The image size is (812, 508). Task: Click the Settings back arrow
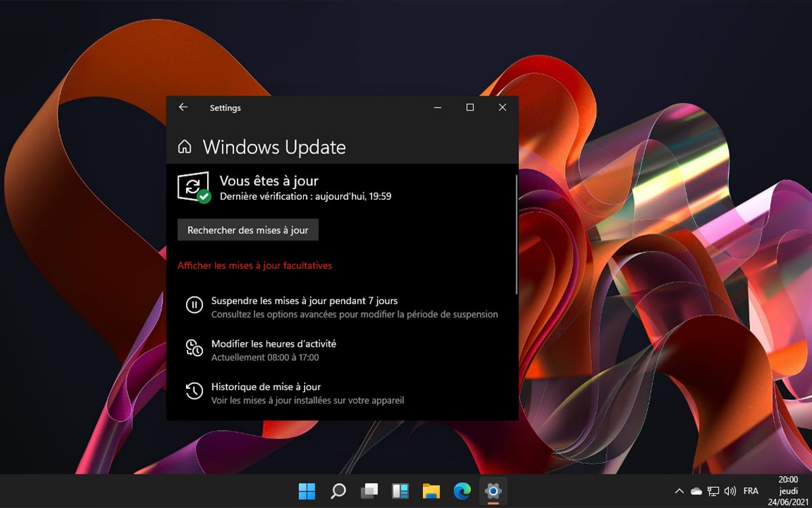click(183, 107)
